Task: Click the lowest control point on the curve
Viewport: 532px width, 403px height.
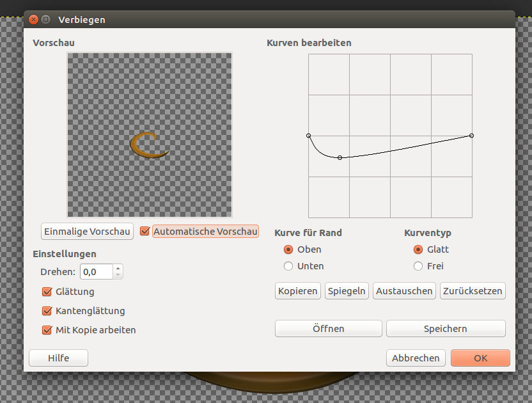Action: [x=340, y=157]
